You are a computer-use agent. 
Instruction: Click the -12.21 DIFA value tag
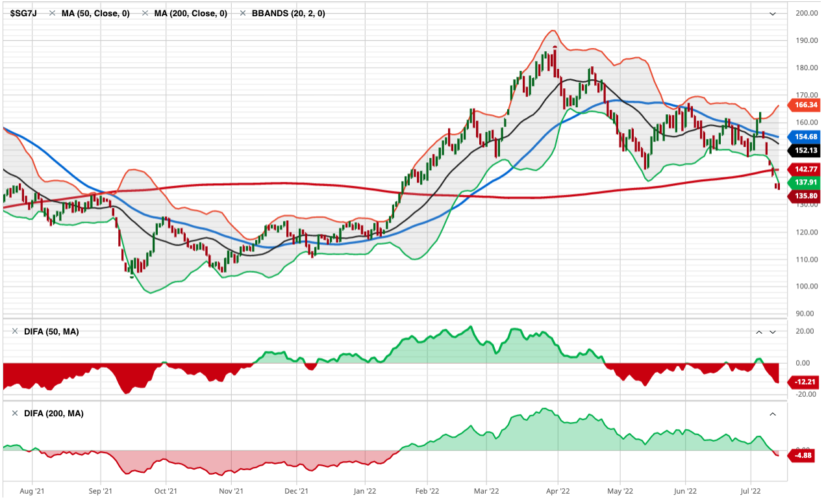pos(805,382)
